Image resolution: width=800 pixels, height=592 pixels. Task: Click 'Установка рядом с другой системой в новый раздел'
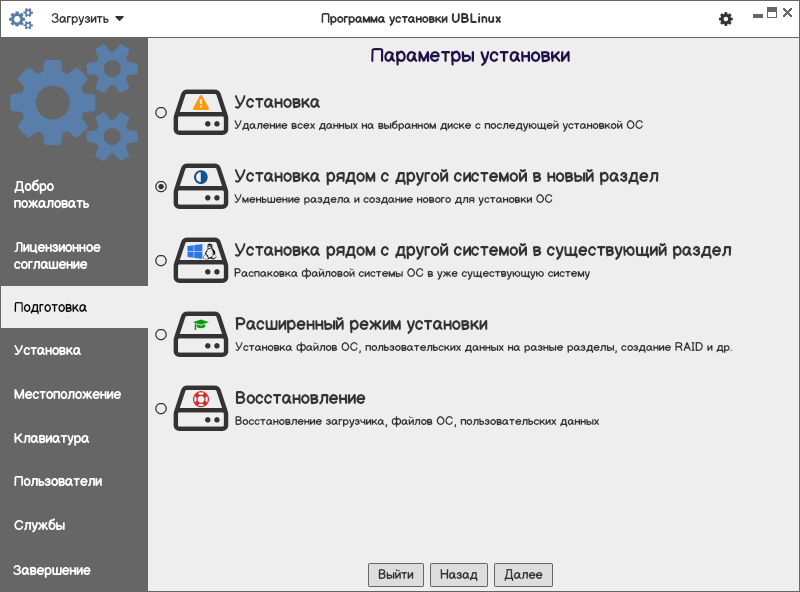pos(446,177)
